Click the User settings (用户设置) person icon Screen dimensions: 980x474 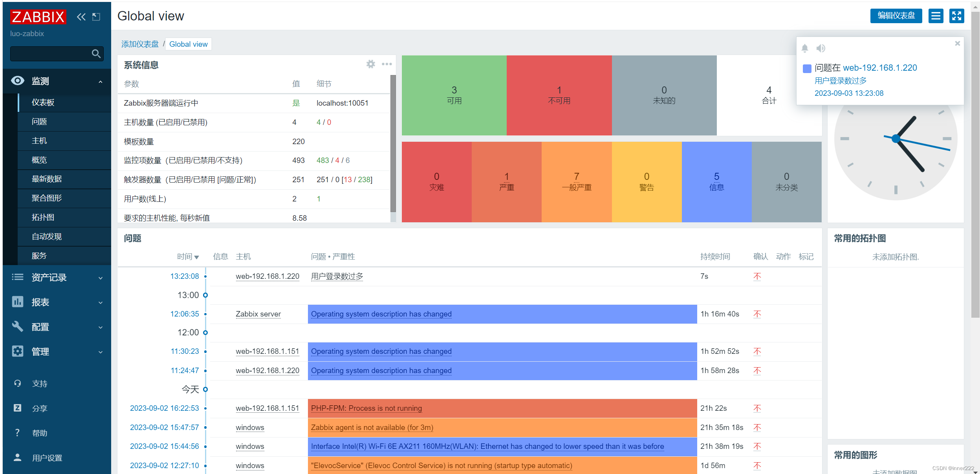18,458
